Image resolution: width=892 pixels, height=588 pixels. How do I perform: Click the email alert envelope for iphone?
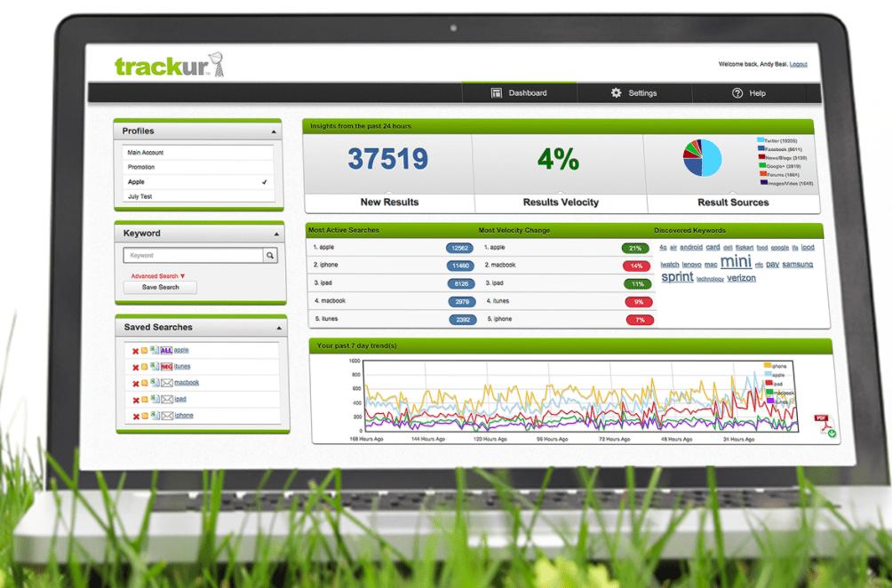(167, 417)
